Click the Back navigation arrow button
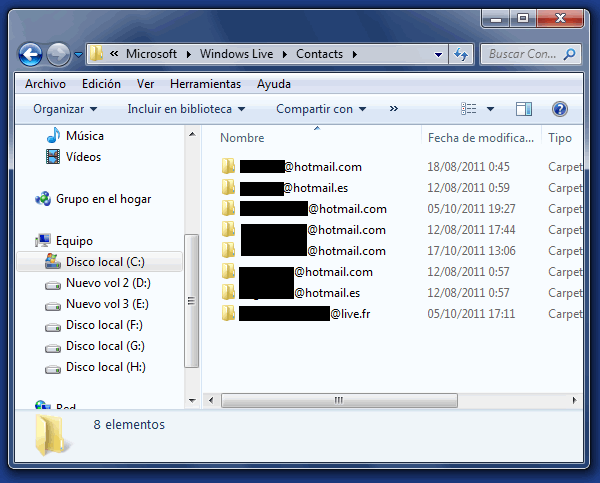600x483 pixels. [30, 54]
